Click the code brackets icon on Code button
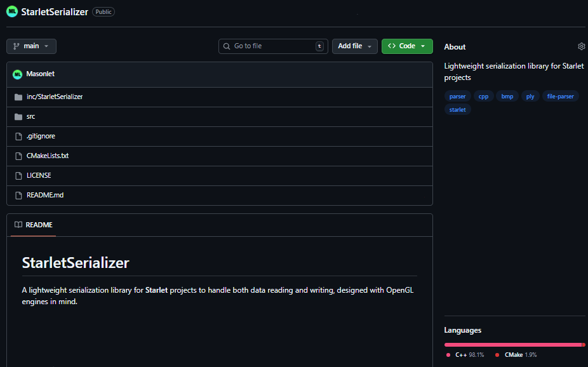Screen dimensions: 588x367 pos(395,46)
